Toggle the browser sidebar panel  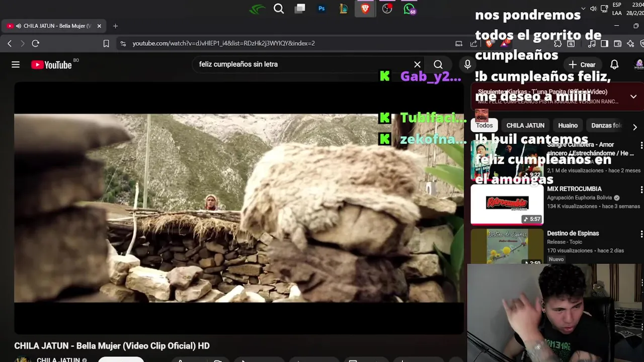pos(604,43)
